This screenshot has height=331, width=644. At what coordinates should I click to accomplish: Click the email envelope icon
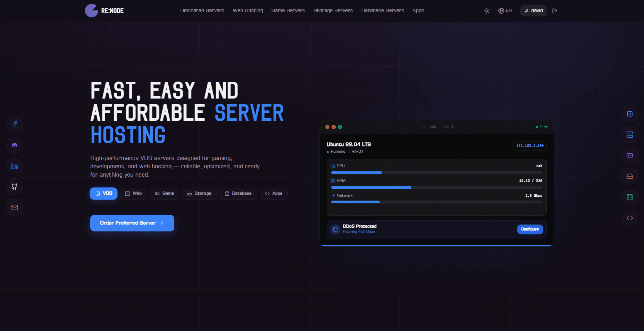point(15,207)
